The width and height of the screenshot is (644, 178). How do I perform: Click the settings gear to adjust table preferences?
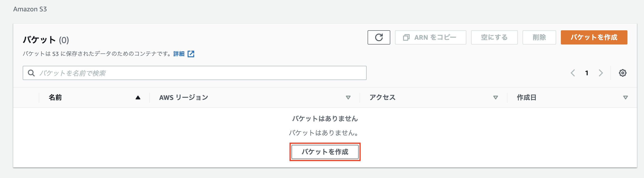pyautogui.click(x=623, y=73)
